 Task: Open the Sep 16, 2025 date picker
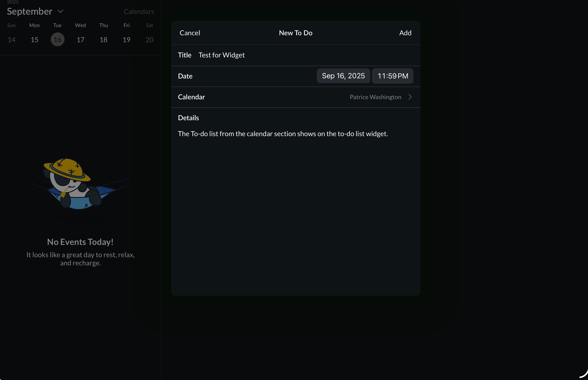(343, 76)
